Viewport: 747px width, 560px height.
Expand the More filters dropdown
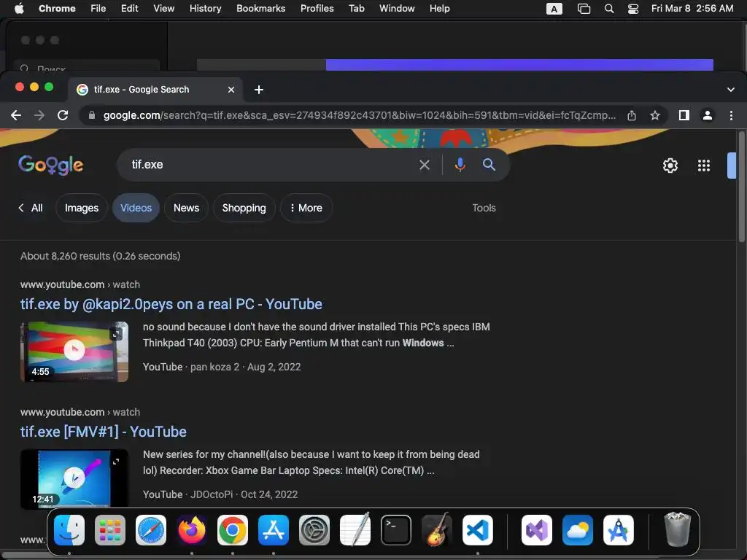(306, 208)
